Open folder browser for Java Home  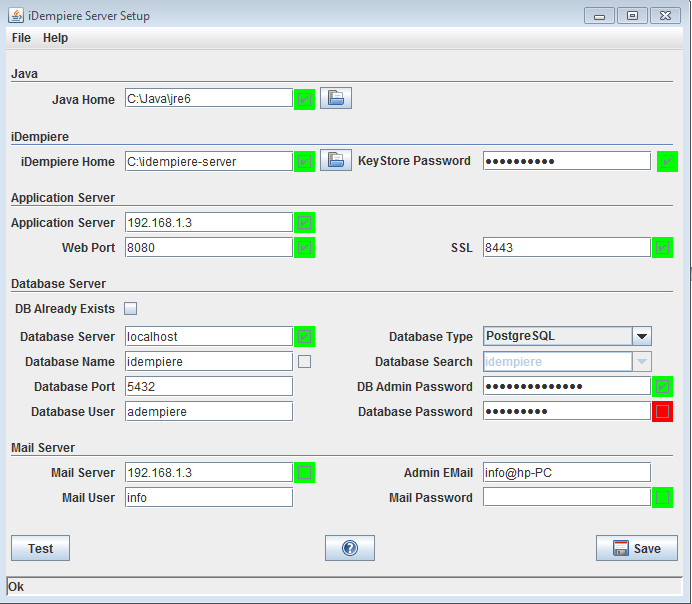click(336, 98)
